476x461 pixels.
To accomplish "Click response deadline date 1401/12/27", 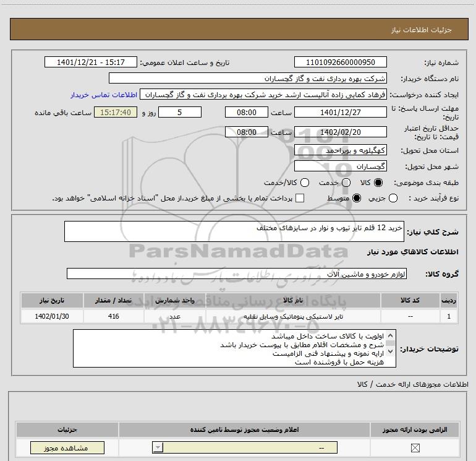I will [340, 112].
